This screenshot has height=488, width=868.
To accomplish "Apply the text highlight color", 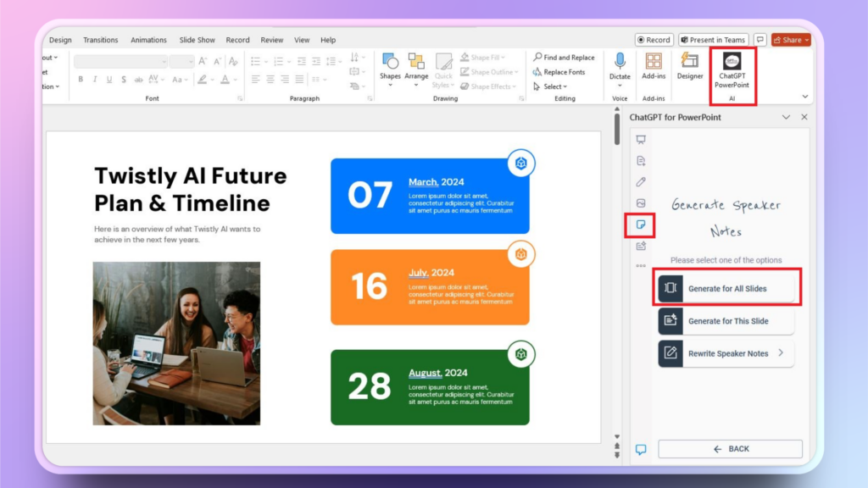I will (x=203, y=80).
